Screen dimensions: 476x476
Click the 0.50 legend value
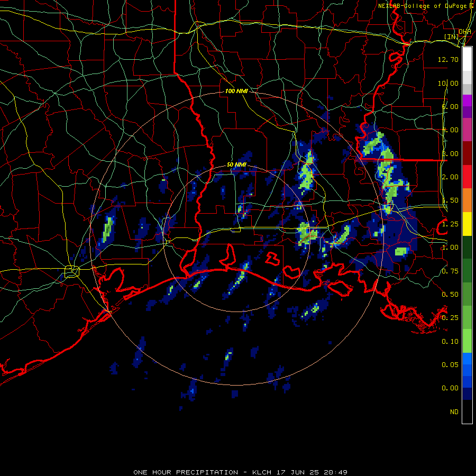coord(450,295)
